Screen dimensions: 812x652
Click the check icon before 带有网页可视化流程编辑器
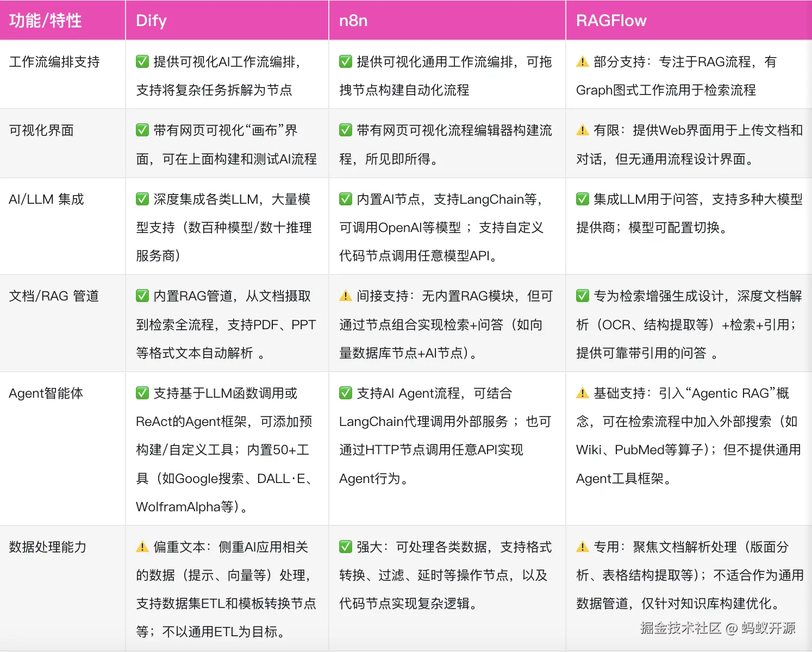coord(346,130)
